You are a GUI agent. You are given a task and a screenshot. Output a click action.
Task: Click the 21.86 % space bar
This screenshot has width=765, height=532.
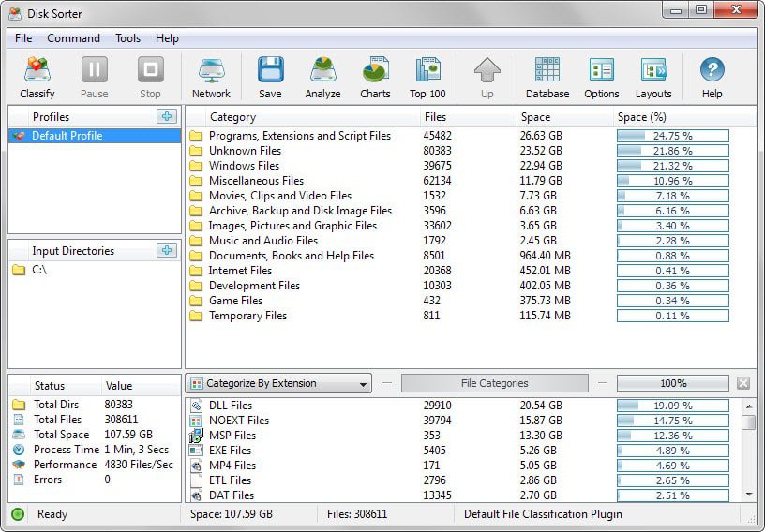[673, 151]
